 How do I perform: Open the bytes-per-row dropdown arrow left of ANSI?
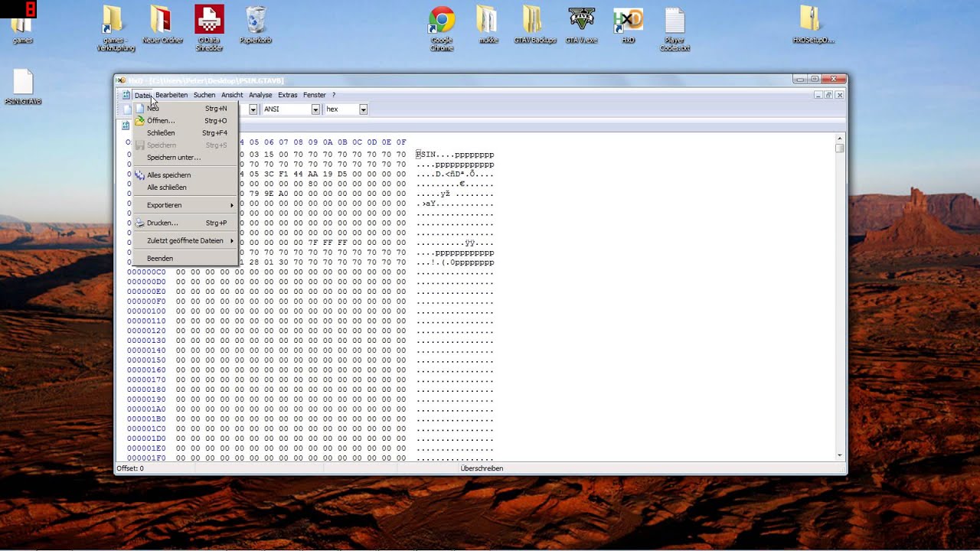[252, 109]
